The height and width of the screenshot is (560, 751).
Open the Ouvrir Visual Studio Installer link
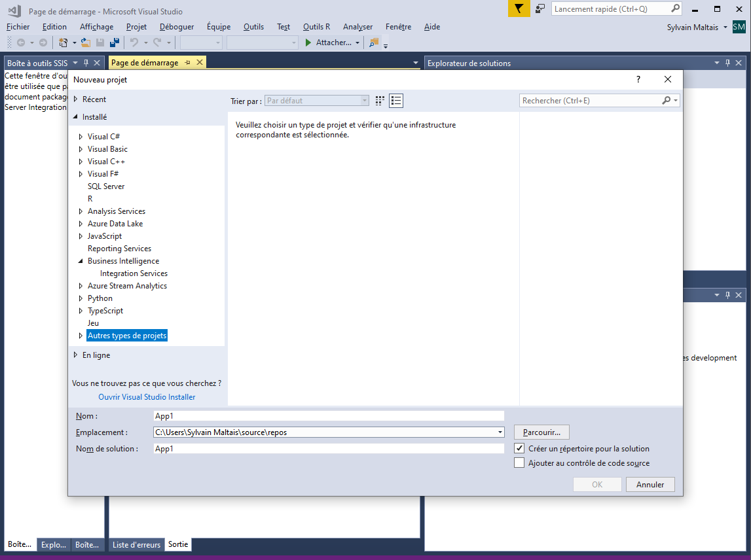(147, 397)
